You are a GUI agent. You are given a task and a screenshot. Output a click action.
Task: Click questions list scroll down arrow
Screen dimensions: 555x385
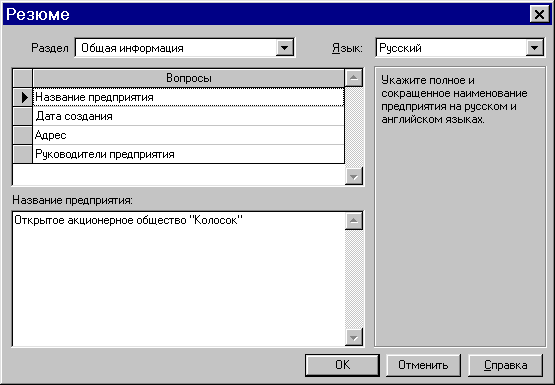point(354,176)
